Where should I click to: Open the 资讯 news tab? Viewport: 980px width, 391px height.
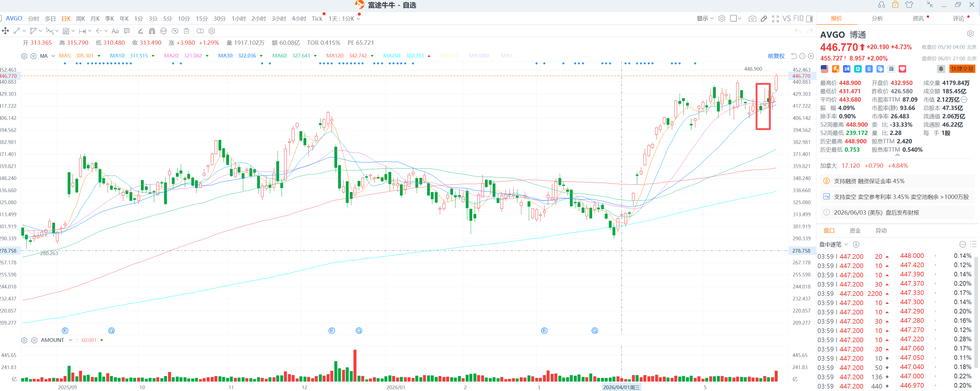(918, 18)
